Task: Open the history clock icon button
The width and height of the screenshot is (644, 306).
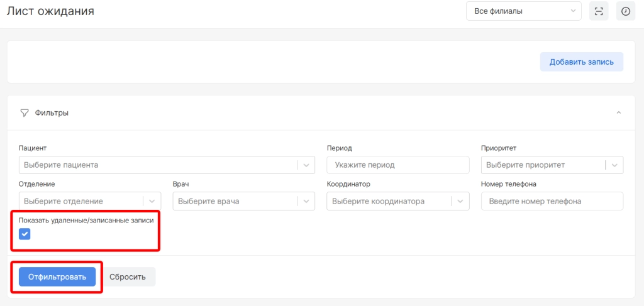Action: tap(625, 11)
